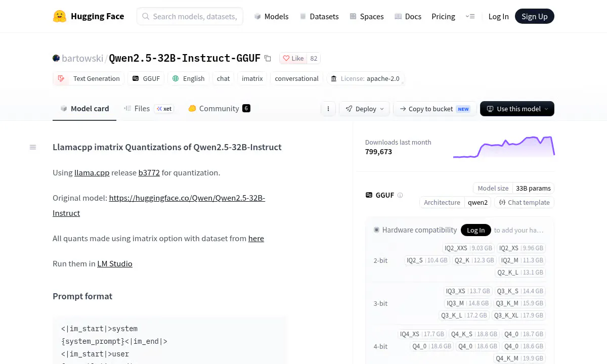The image size is (607, 364).
Task: Select the Q3_K_M 15.9 GB quant
Action: (519, 303)
